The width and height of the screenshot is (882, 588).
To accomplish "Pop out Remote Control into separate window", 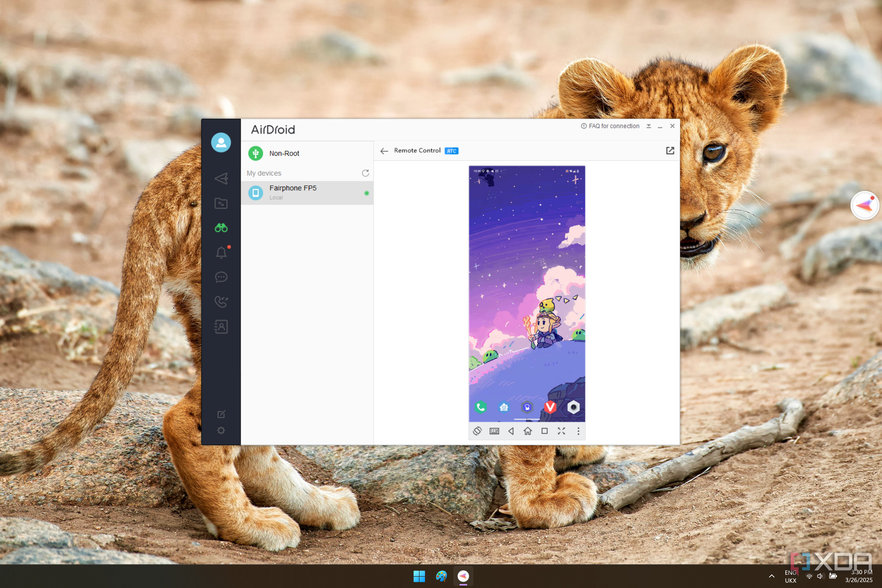I will point(670,151).
